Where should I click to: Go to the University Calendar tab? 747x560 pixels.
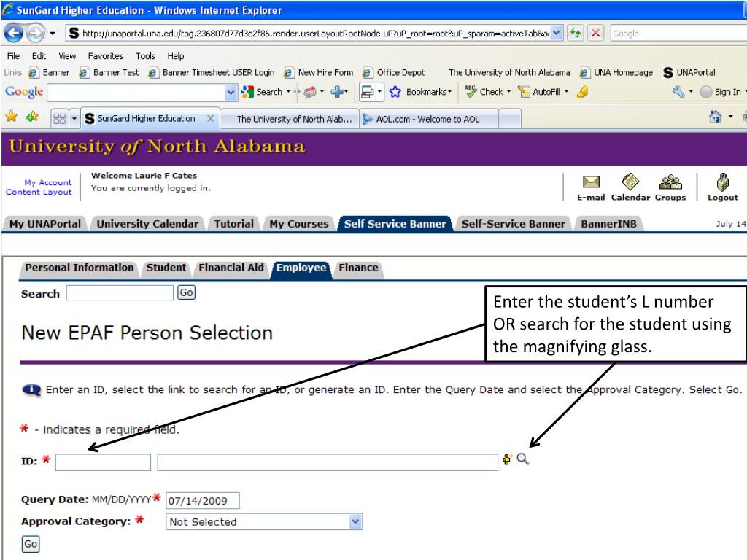(147, 224)
